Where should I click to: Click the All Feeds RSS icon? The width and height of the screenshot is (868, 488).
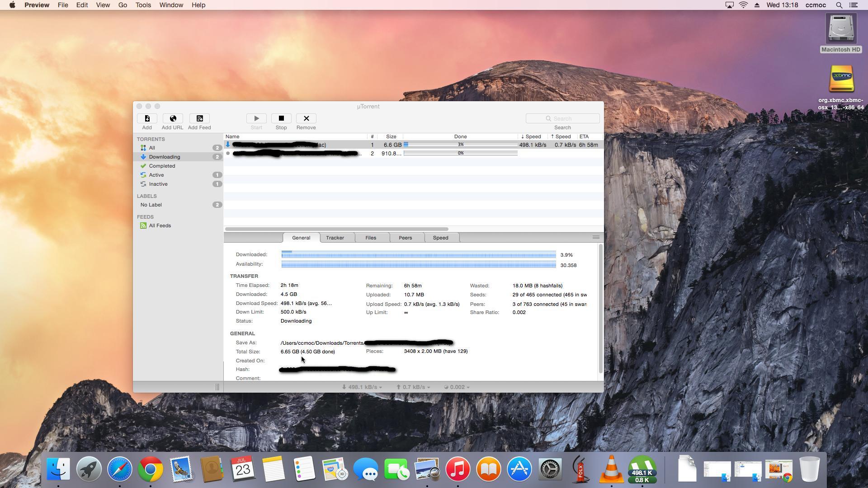tap(143, 225)
